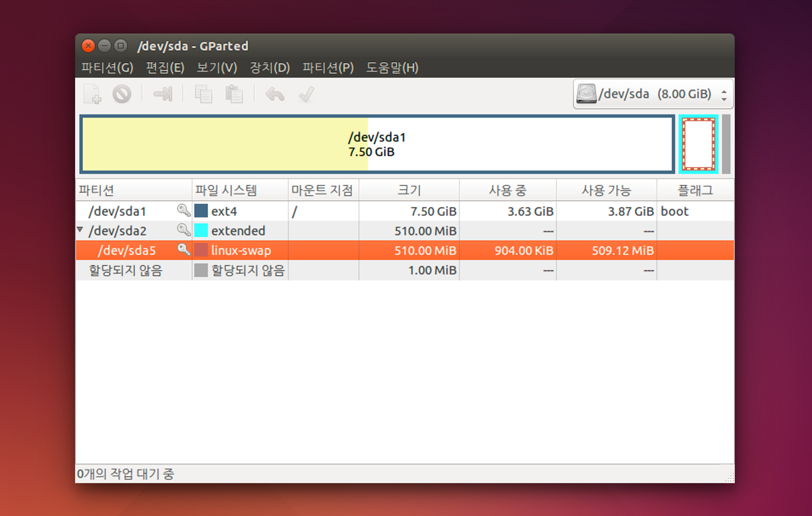
Task: Open the 도움말(H) menu
Action: 392,68
